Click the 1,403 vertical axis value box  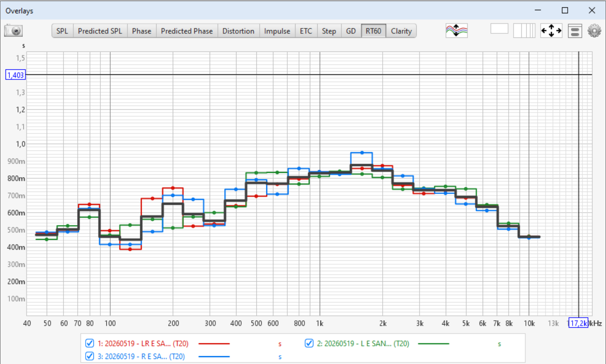coord(15,75)
